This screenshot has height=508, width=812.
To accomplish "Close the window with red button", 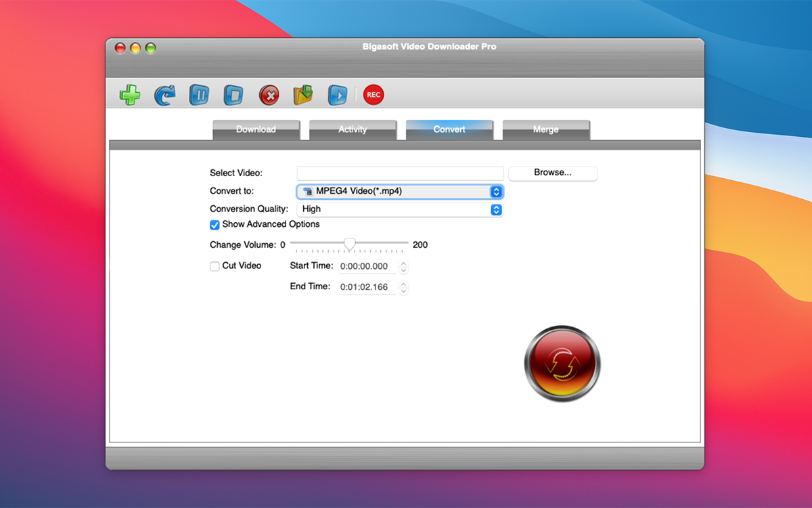I will pyautogui.click(x=120, y=48).
